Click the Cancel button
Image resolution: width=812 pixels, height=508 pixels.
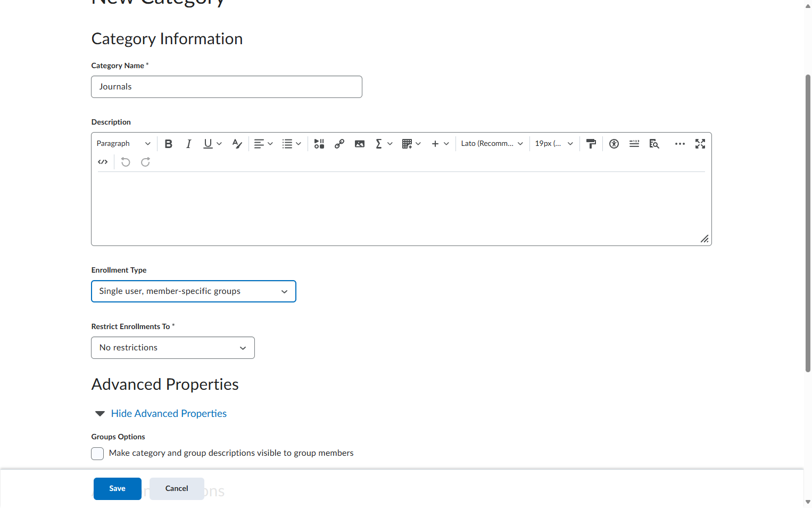coord(177,489)
